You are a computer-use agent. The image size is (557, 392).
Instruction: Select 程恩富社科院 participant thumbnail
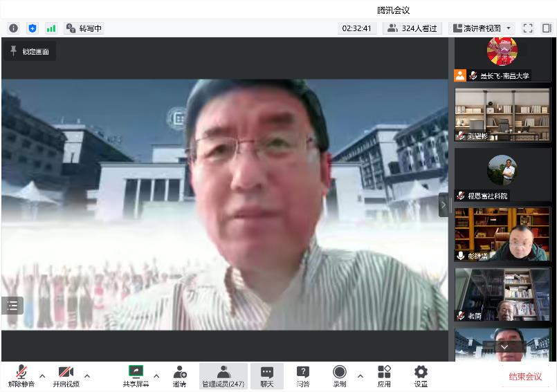click(502, 175)
